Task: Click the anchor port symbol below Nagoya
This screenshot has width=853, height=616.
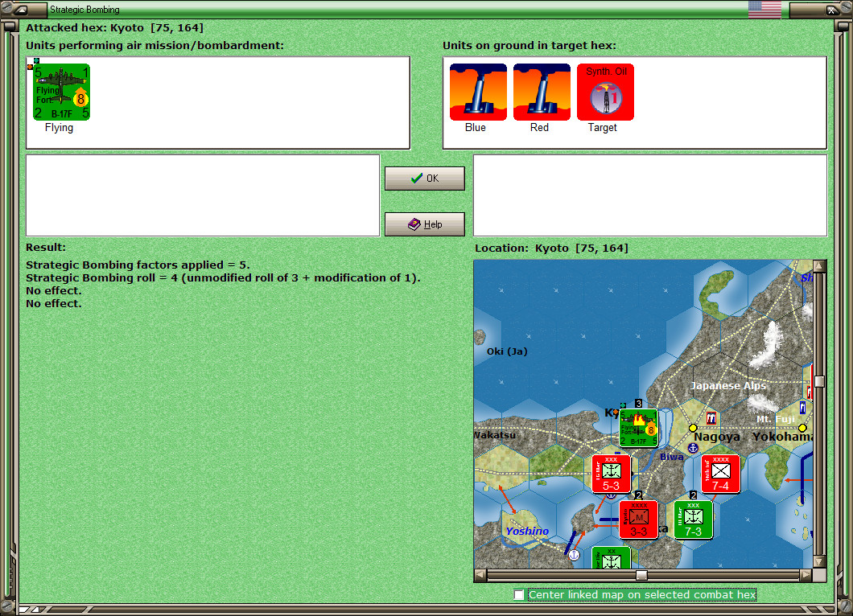Action: (693, 448)
